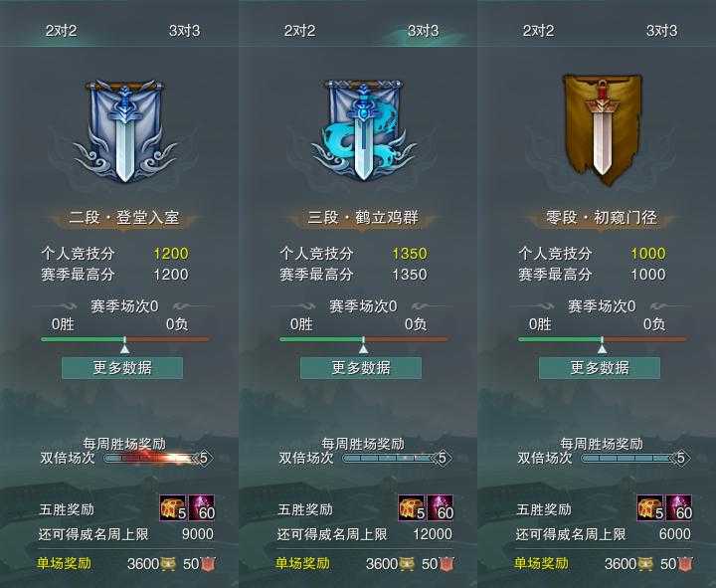Click treasure chest reward icon in left panel
Screen dimensions: 716x588
pos(173,507)
